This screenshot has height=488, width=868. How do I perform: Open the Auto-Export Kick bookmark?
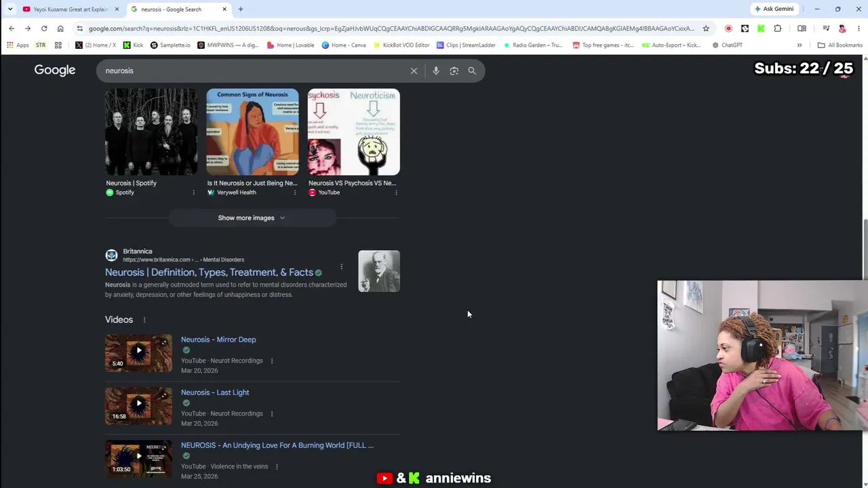pos(671,45)
